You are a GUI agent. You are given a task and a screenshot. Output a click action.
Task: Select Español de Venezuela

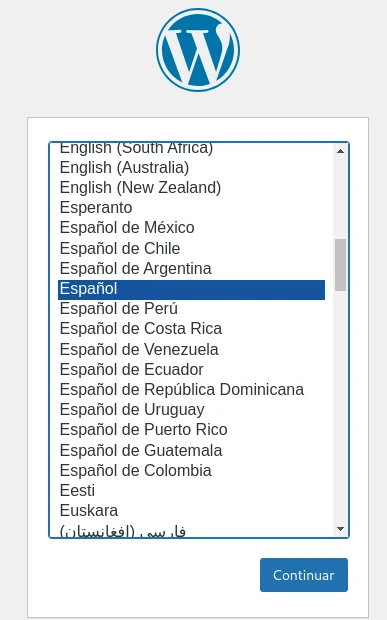(192, 350)
